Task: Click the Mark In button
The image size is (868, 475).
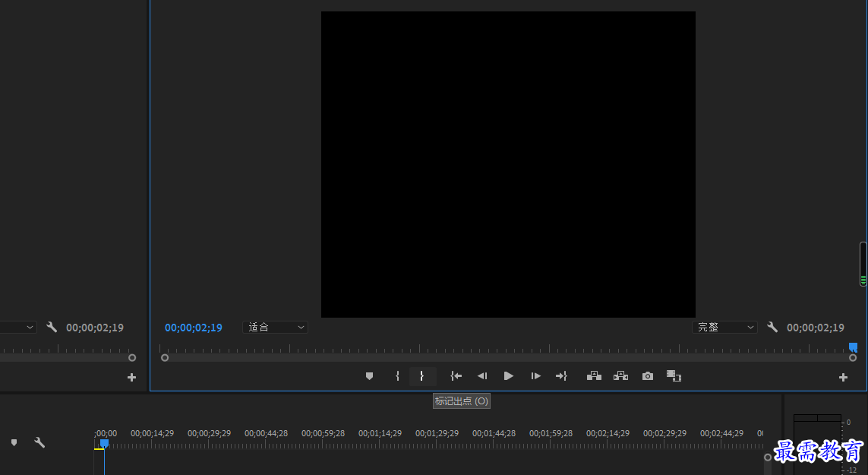Action: point(397,376)
